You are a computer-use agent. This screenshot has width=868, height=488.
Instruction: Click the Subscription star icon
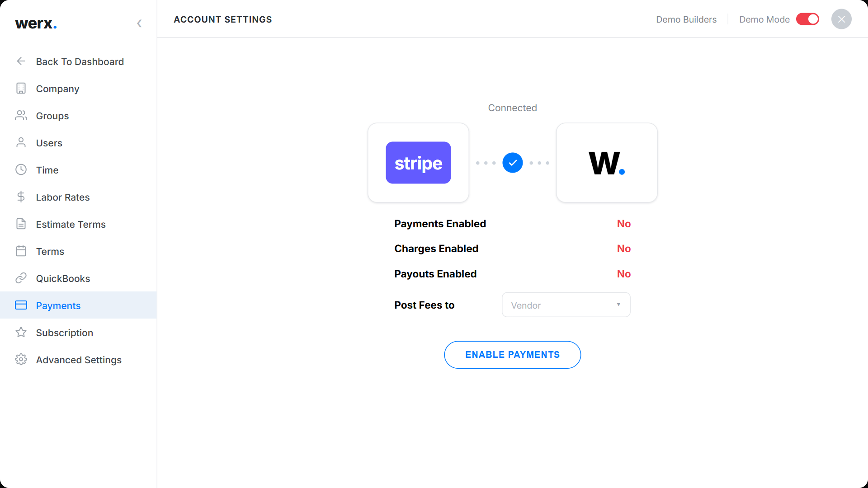(x=21, y=332)
